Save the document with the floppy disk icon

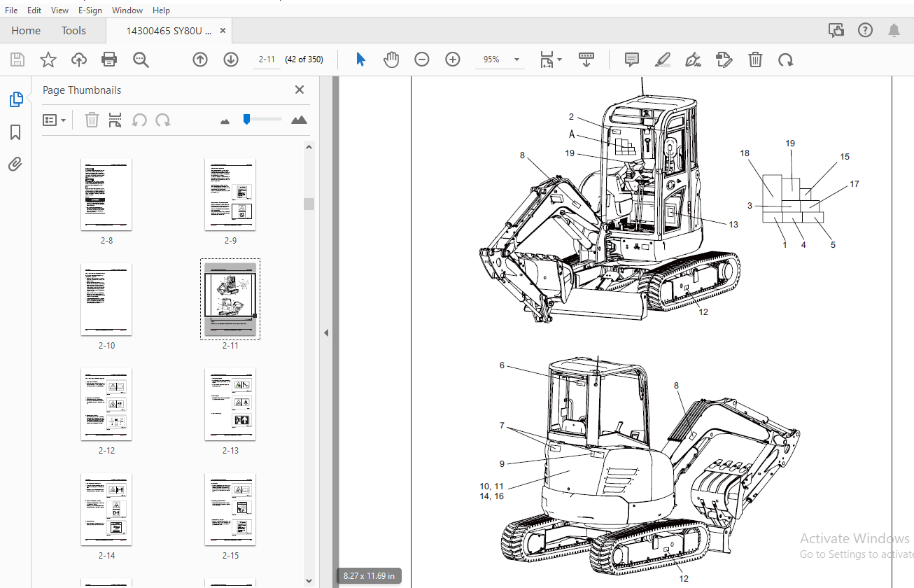[17, 59]
